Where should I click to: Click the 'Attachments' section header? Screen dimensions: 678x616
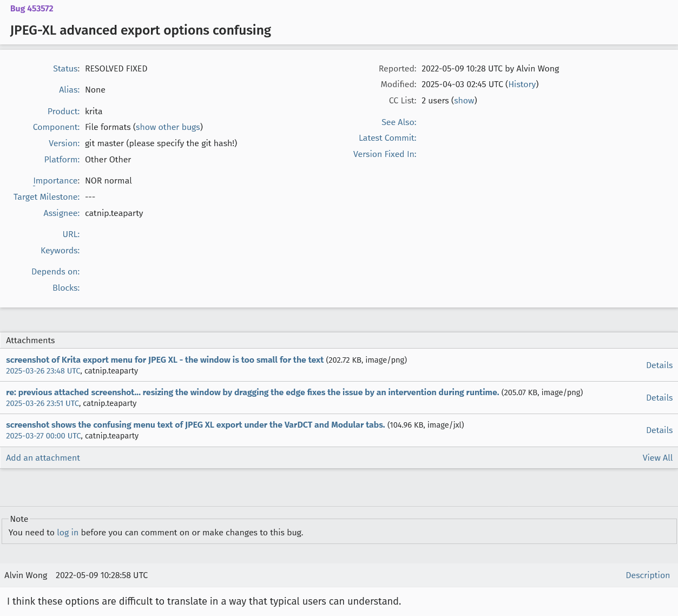pyautogui.click(x=30, y=340)
